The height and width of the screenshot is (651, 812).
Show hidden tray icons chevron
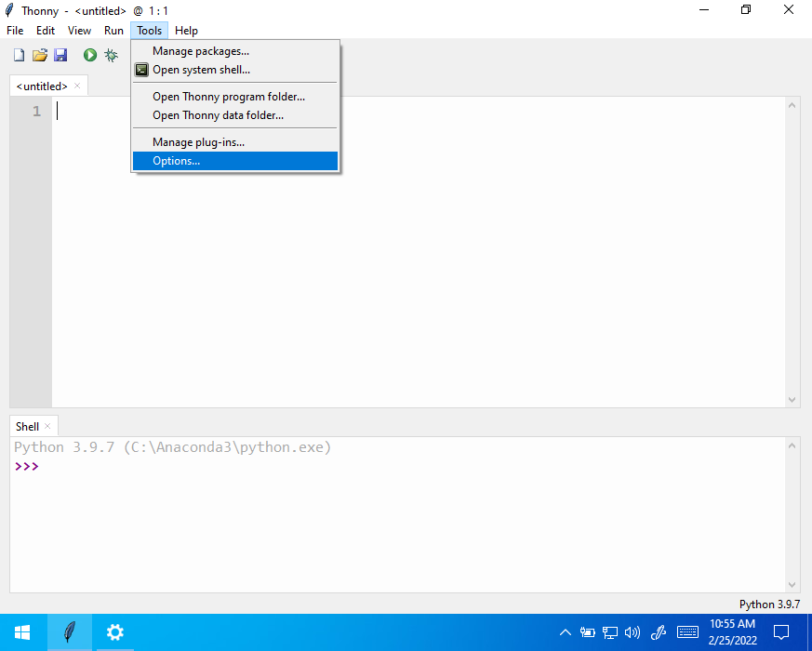pos(566,632)
